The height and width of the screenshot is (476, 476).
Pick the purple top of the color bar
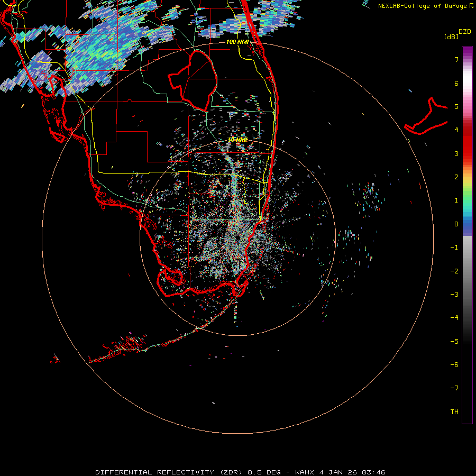(467, 52)
